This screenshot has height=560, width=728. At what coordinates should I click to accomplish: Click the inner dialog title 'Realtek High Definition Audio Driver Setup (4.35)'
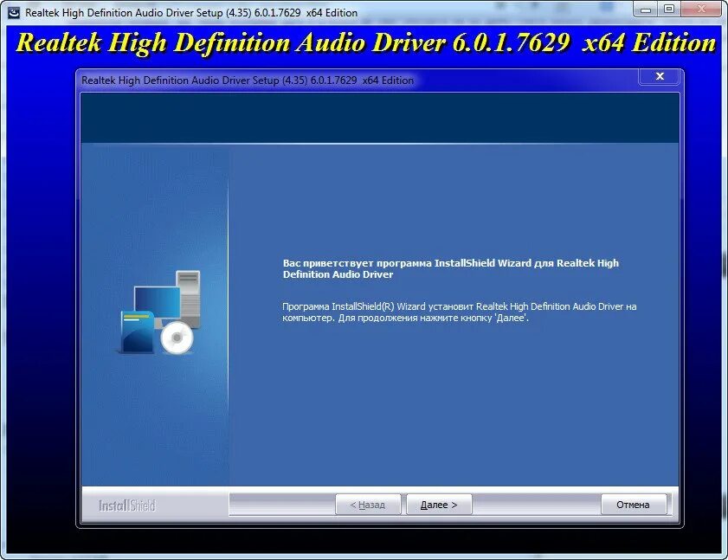coord(248,80)
